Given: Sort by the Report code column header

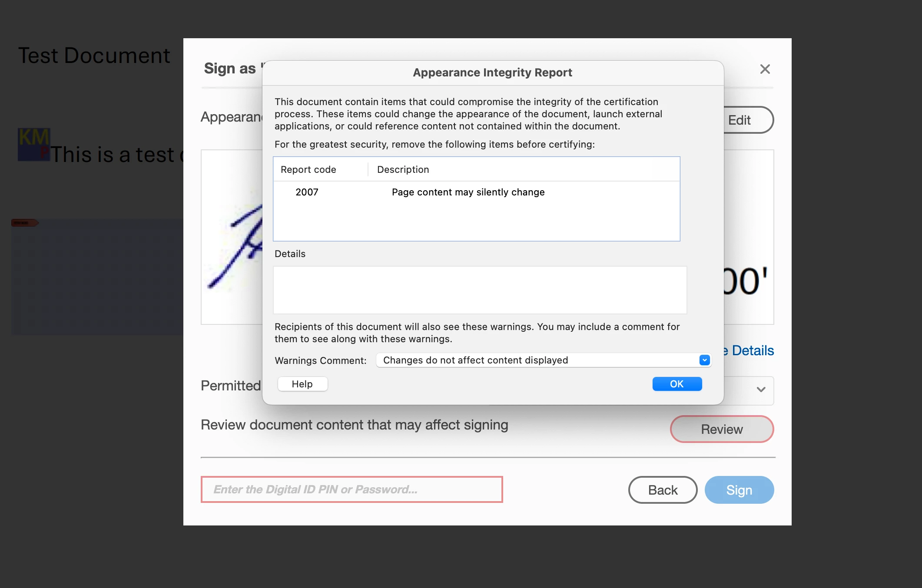Looking at the screenshot, I should (x=308, y=169).
